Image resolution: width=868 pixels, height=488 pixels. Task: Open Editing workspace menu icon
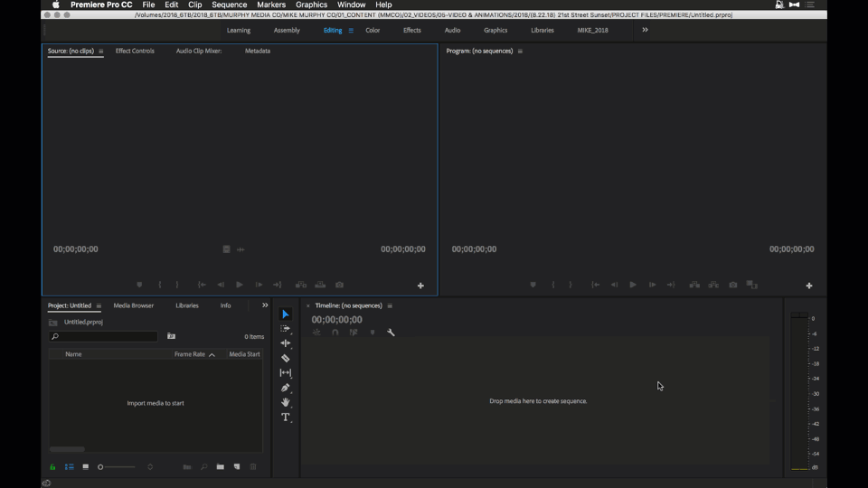351,31
